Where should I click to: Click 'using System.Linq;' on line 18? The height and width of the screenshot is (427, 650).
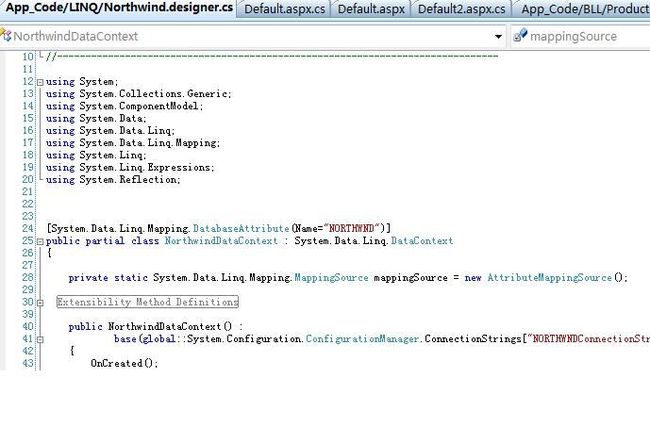pos(96,155)
